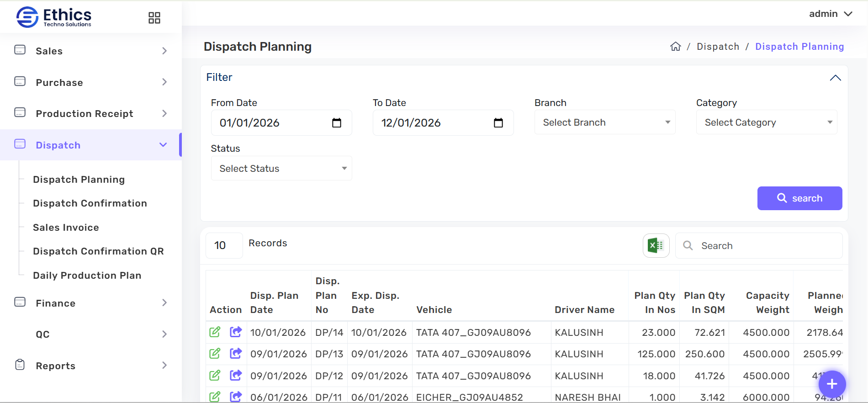
Task: Click the Excel export icon
Action: 656,246
